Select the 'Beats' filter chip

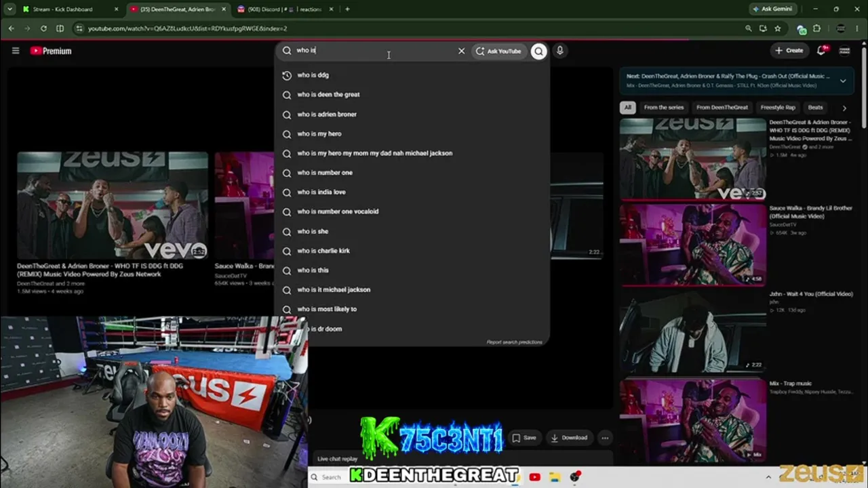click(x=815, y=107)
